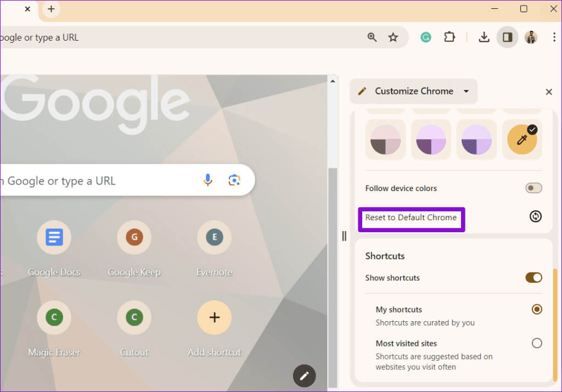Choose the lavender-violet color swatch
Image resolution: width=562 pixels, height=392 pixels.
(476, 139)
